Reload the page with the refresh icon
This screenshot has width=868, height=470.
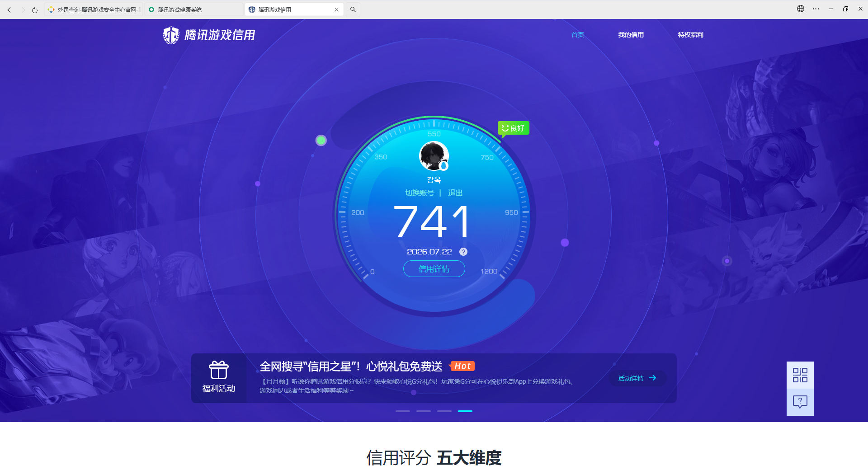point(35,9)
